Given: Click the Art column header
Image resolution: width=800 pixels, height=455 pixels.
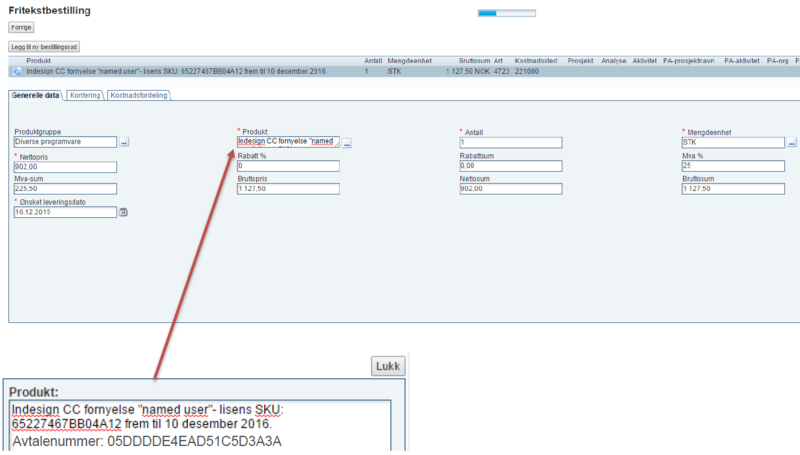Looking at the screenshot, I should coord(498,61).
